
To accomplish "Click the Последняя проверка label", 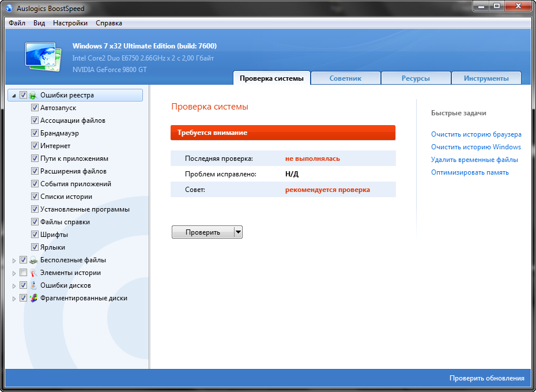I will (x=219, y=159).
